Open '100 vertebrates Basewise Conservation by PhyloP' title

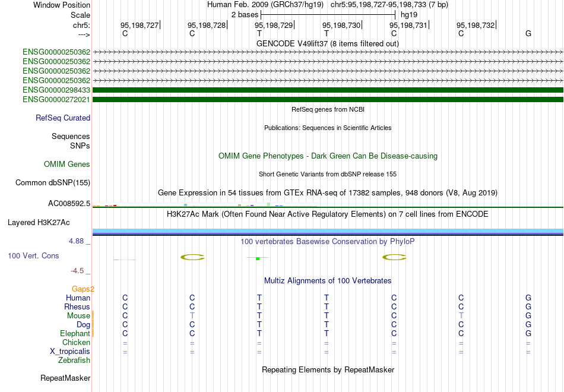pos(328,242)
